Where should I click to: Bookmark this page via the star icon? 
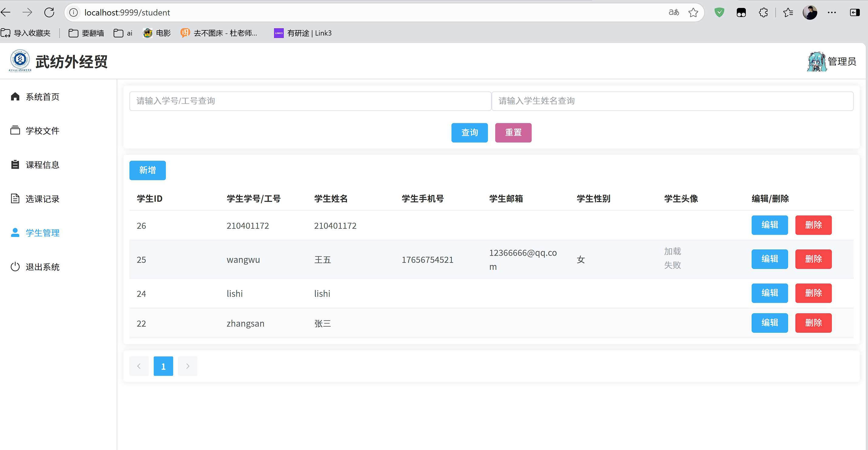[693, 12]
